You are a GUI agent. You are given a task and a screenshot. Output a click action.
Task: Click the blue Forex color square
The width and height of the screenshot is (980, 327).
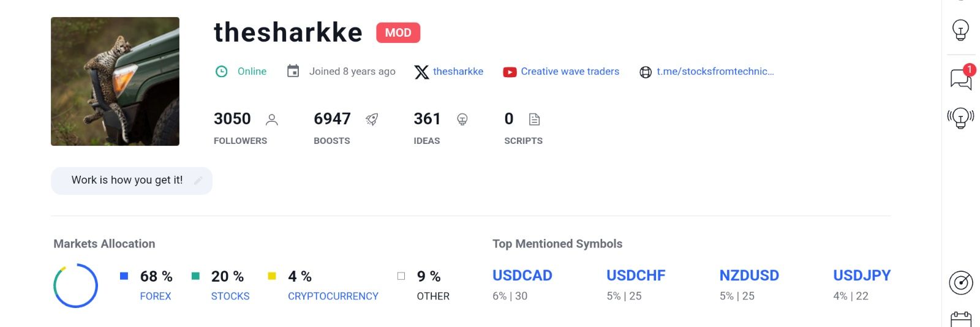124,276
